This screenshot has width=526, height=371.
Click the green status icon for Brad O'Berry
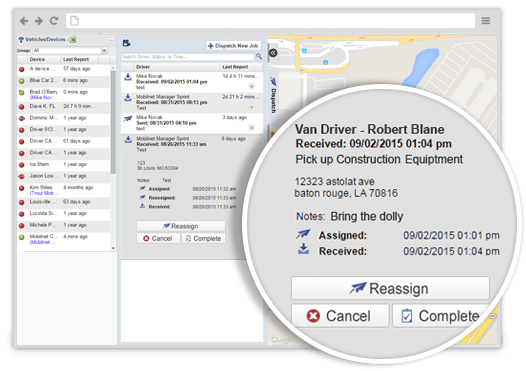(22, 93)
